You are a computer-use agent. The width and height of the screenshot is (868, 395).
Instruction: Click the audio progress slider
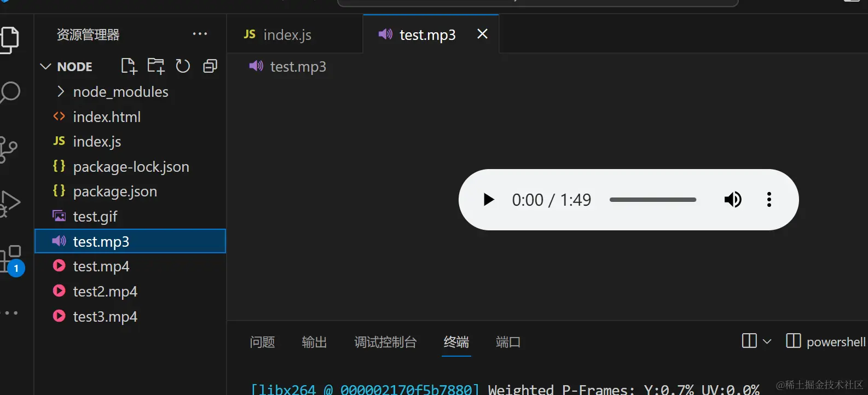652,200
